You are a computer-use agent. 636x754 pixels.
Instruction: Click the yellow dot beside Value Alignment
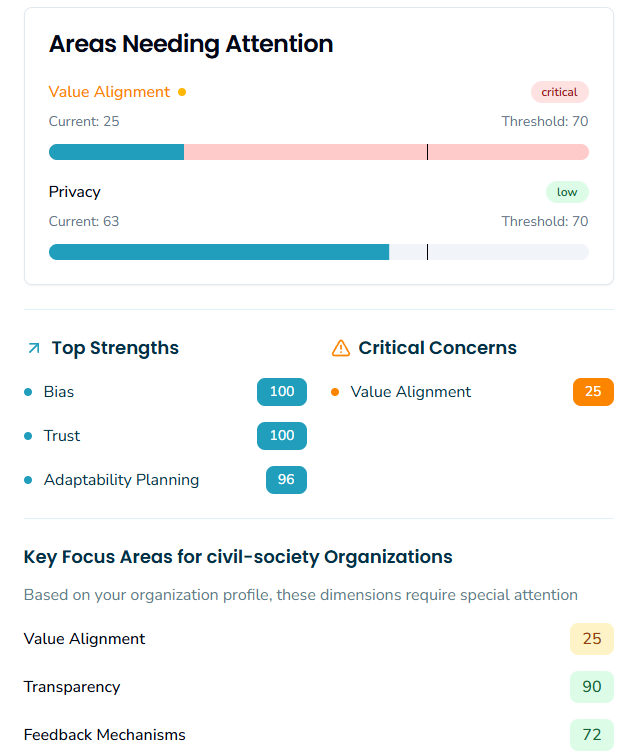click(182, 92)
